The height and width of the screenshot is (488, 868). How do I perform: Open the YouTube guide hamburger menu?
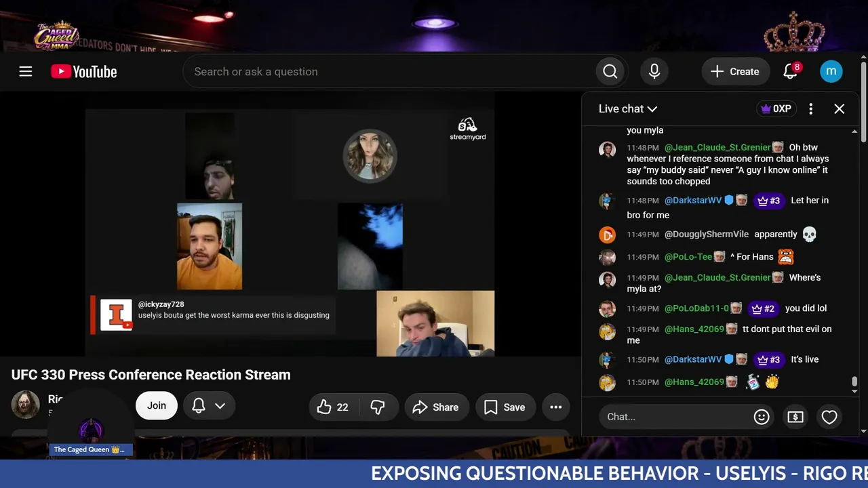click(26, 72)
